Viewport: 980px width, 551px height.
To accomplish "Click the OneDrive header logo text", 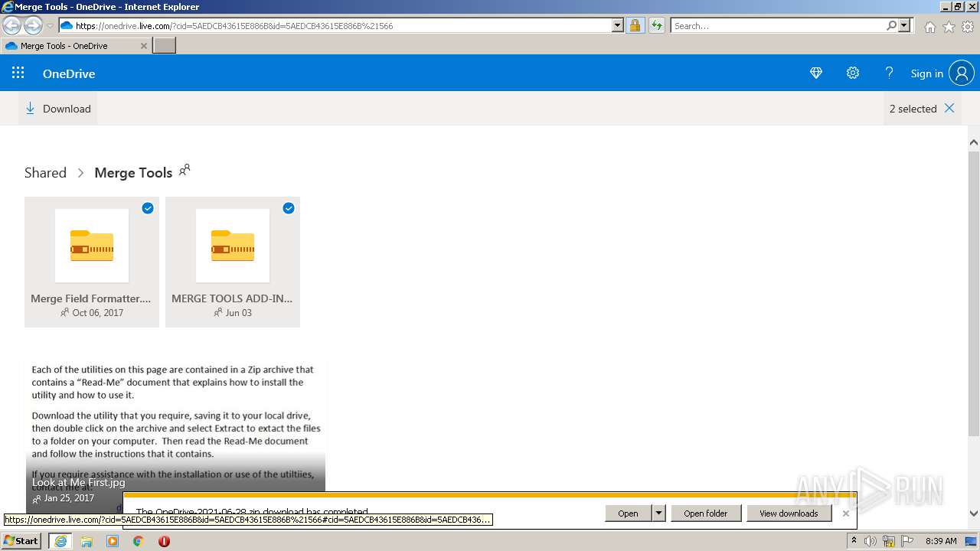I will [x=69, y=73].
